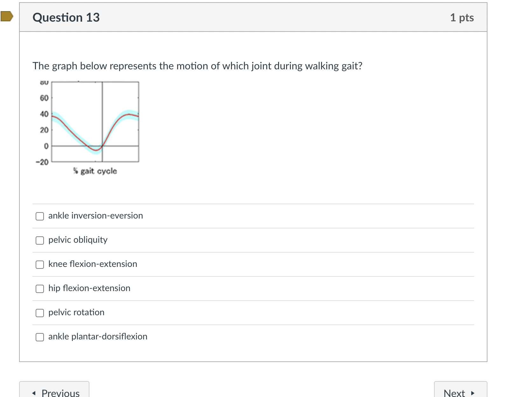Select the hip flexion-extension option
Image resolution: width=532 pixels, height=397 pixels.
point(40,289)
